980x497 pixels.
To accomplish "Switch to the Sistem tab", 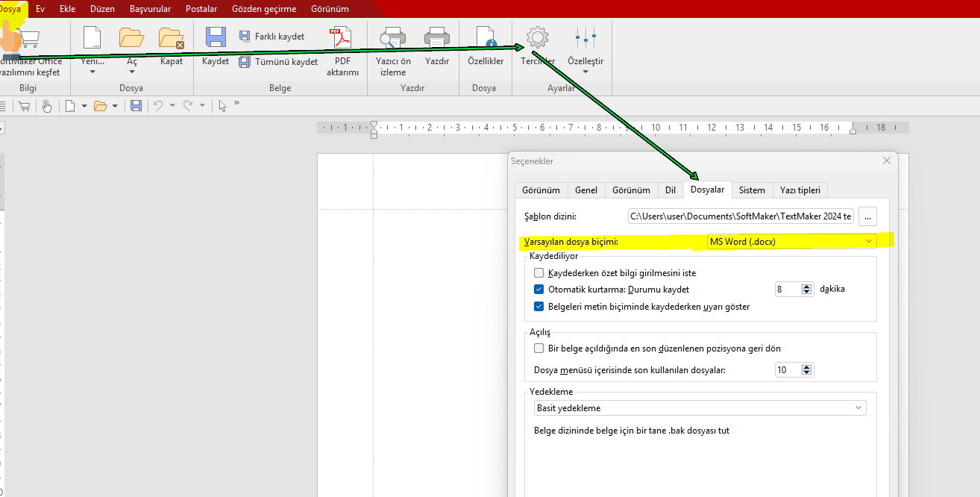I will pyautogui.click(x=752, y=190).
